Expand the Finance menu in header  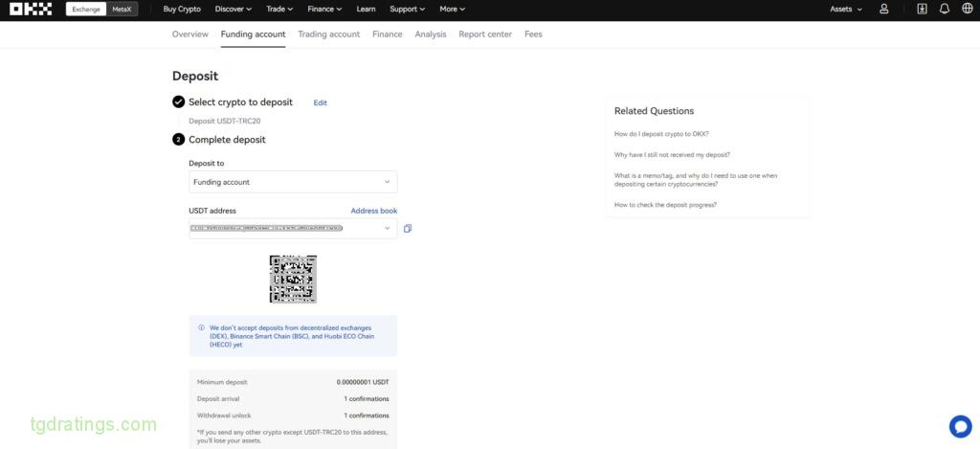coord(324,10)
